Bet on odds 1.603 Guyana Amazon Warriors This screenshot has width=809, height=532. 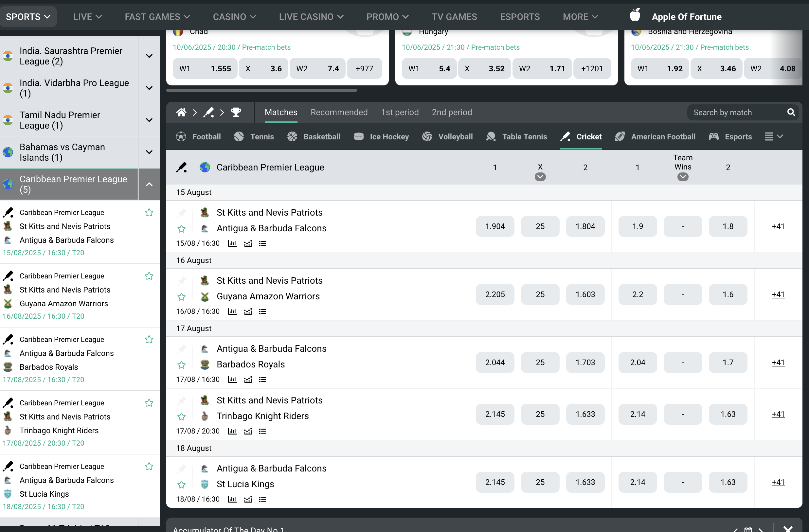pos(585,294)
